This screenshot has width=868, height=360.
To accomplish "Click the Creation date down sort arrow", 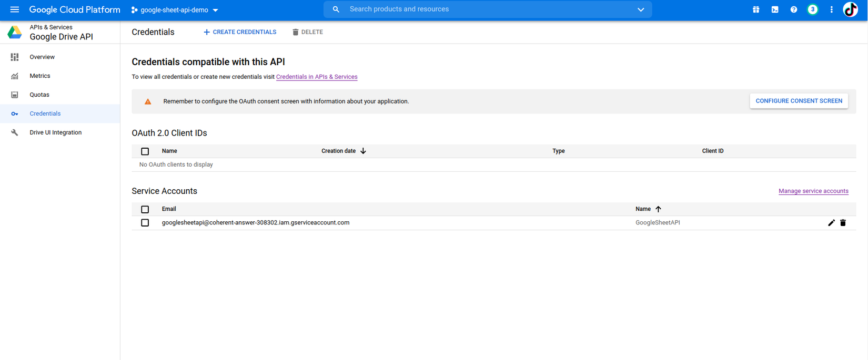I will (363, 151).
